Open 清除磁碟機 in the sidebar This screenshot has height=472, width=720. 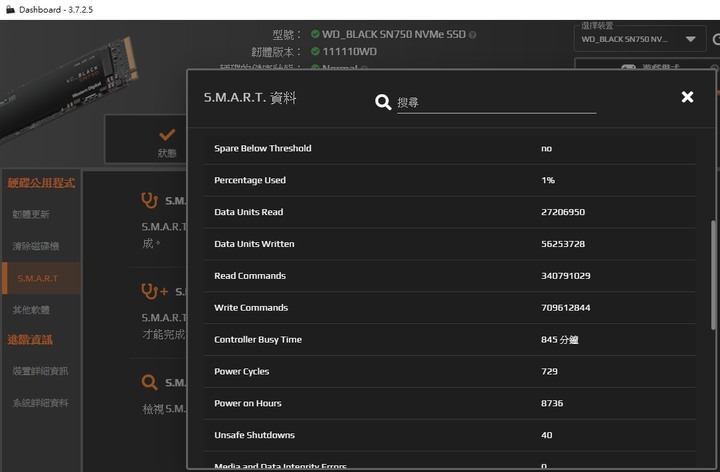click(36, 246)
